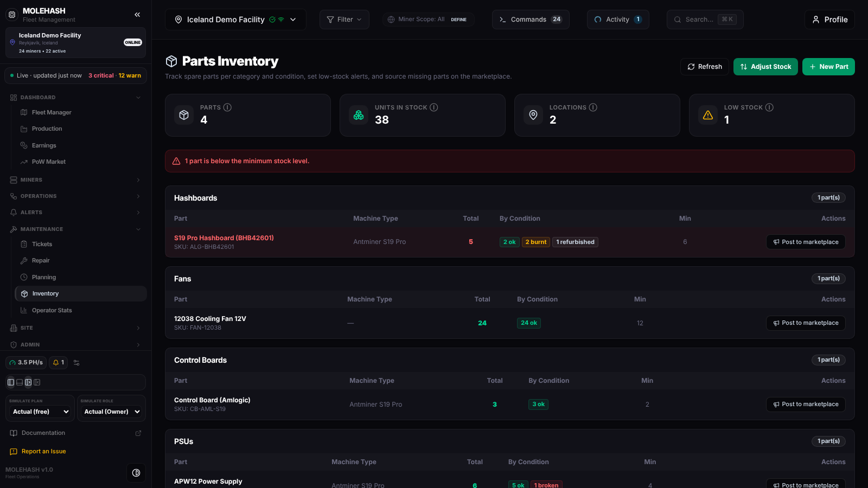Viewport: 868px width, 488px height.
Task: Open Documentation external link icon
Action: coord(138,433)
